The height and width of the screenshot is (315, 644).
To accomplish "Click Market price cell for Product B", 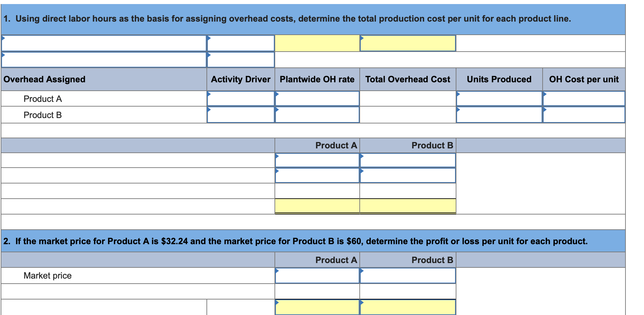I will pos(408,276).
